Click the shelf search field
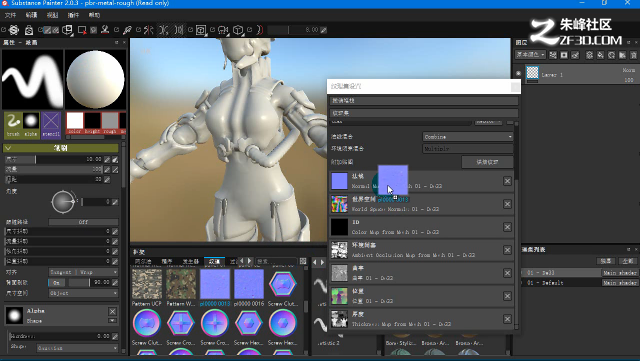 click(x=276, y=261)
